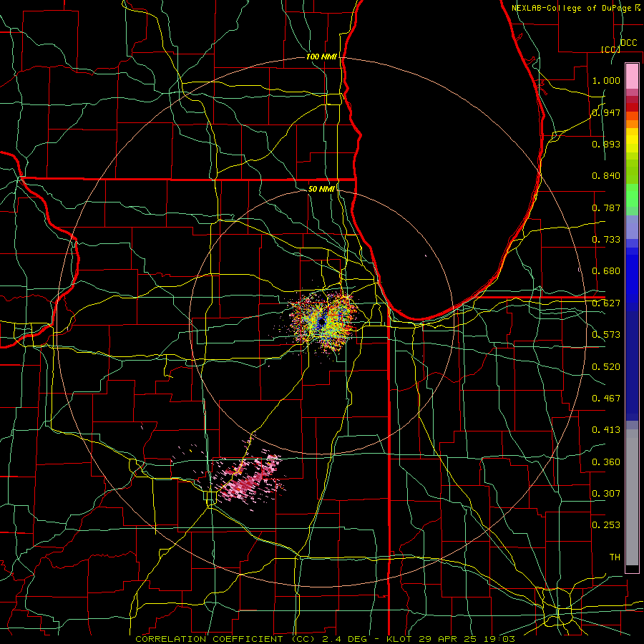Select the 0.733 scale value

(x=606, y=240)
